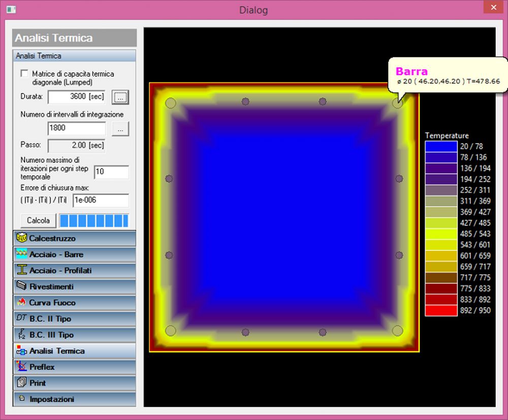Click the upper rebar on the left edge
508x420 pixels.
[169, 179]
